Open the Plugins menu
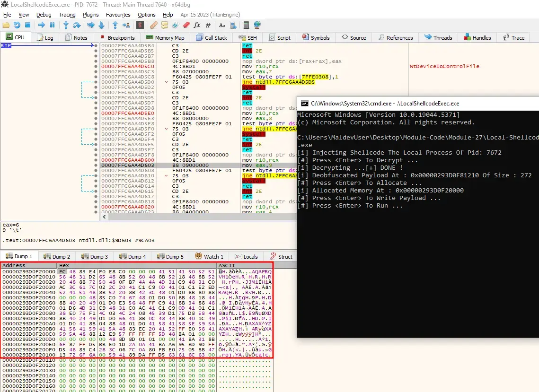Viewport: 539px width, 392px height. click(x=90, y=15)
